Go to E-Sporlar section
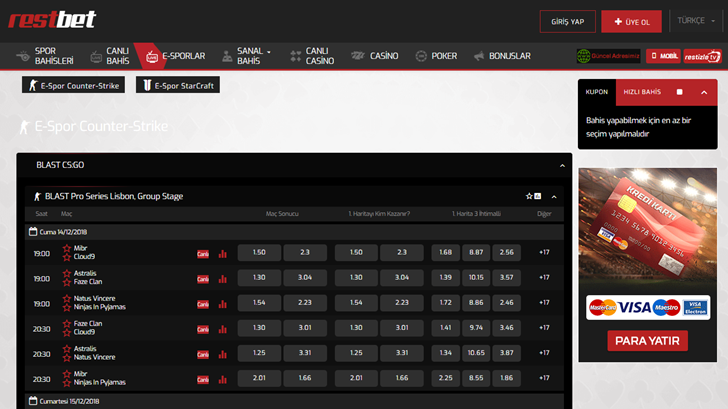 click(x=176, y=56)
